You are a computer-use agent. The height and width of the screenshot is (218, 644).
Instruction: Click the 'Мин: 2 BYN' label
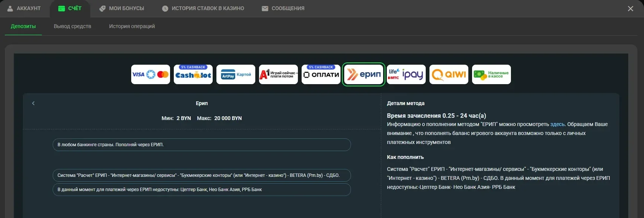tap(176, 118)
